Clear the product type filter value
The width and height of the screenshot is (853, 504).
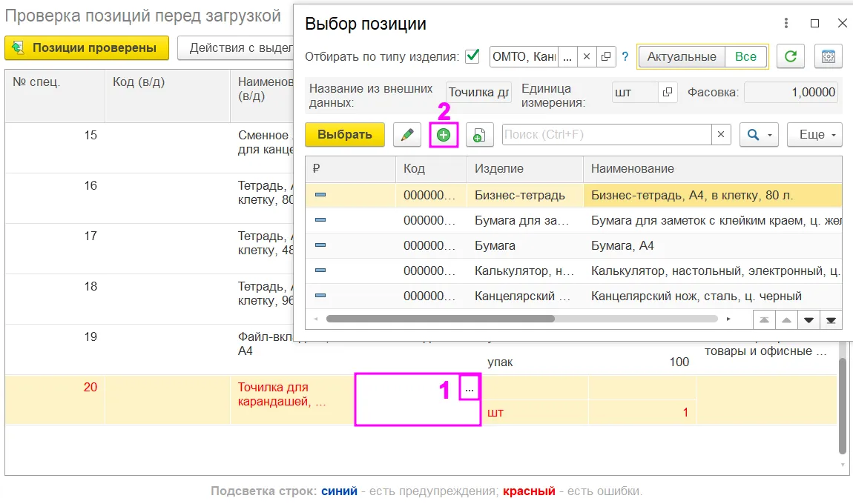pos(587,56)
